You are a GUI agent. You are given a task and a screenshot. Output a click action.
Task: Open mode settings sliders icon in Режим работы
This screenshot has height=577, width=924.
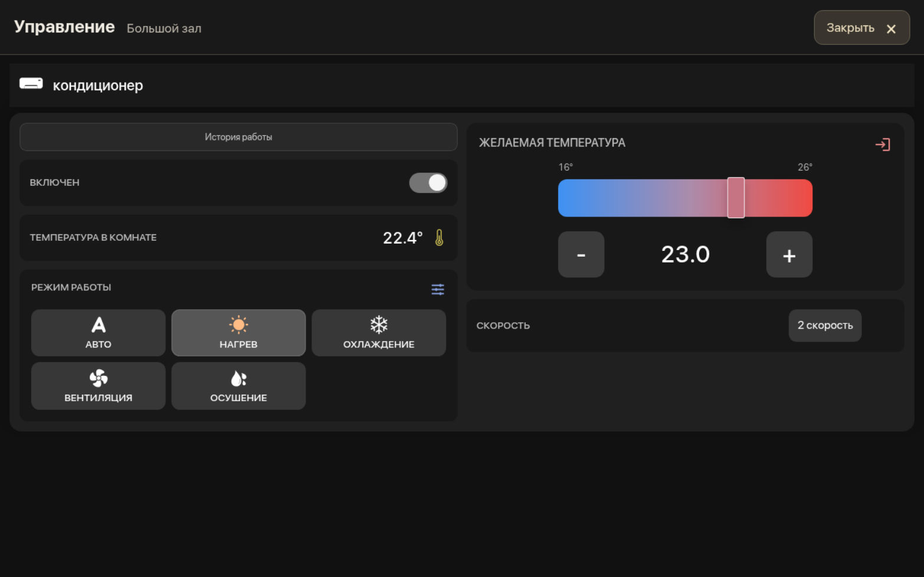click(438, 289)
